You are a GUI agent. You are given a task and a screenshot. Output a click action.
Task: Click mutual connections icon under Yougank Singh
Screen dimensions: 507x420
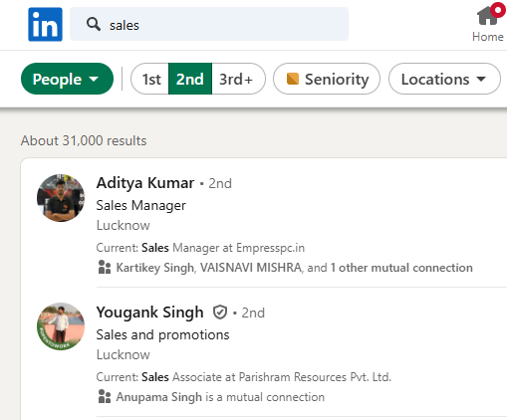click(105, 397)
